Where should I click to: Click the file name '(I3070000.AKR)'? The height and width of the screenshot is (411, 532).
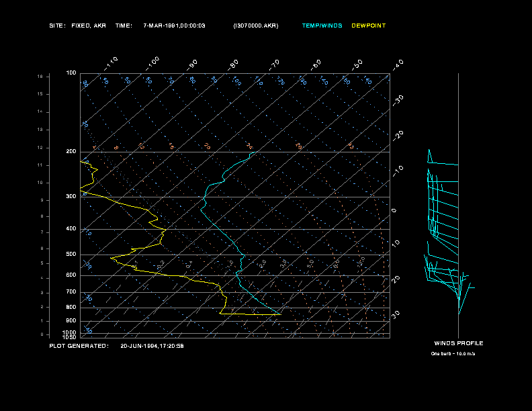(256, 26)
